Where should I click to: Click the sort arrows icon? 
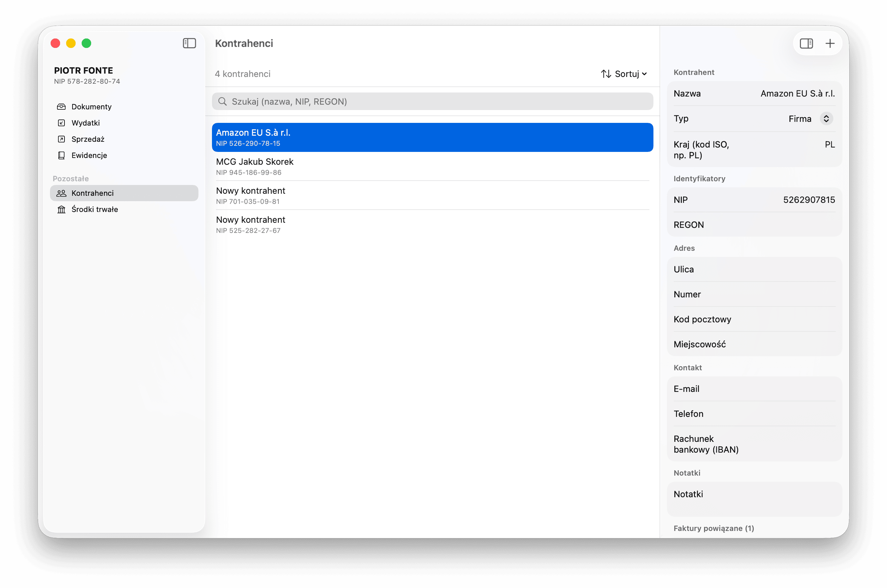(x=606, y=74)
